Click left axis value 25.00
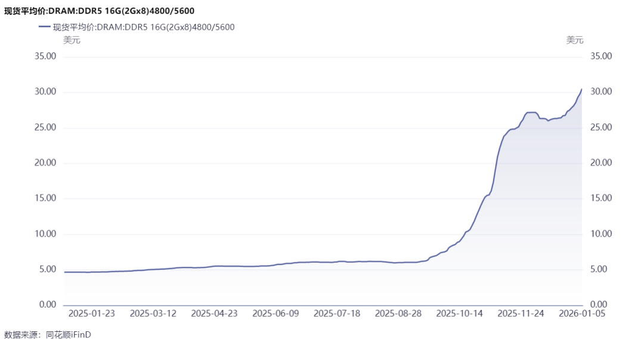 pos(45,127)
